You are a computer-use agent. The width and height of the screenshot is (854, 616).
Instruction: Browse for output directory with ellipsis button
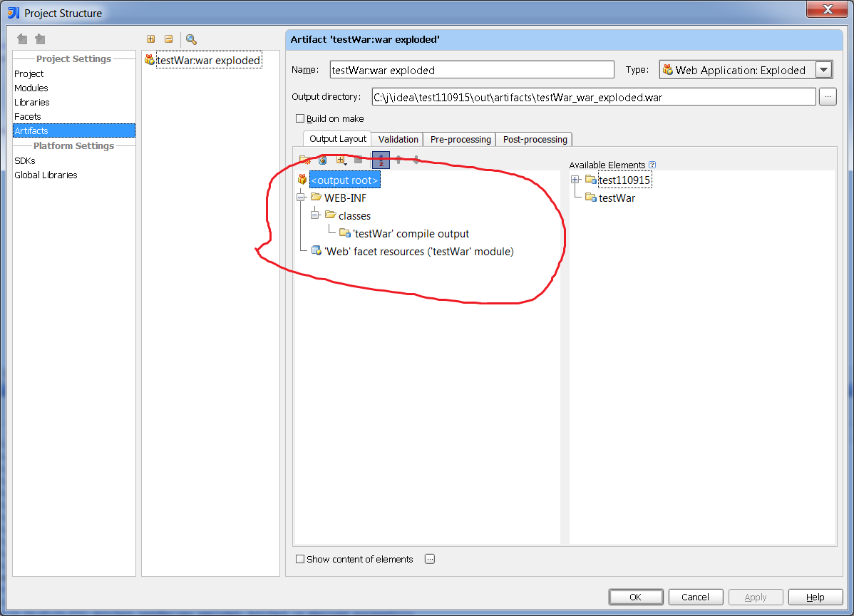[x=828, y=97]
